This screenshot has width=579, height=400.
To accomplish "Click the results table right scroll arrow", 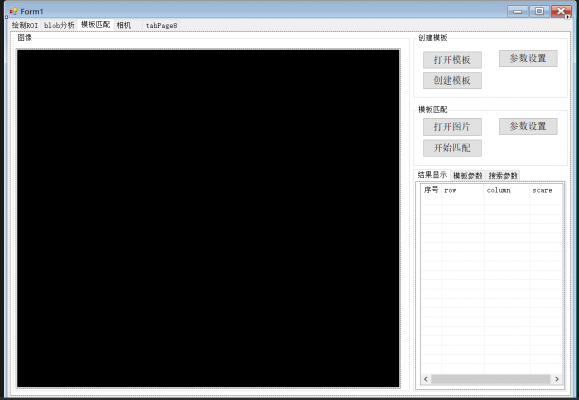I will point(557,379).
